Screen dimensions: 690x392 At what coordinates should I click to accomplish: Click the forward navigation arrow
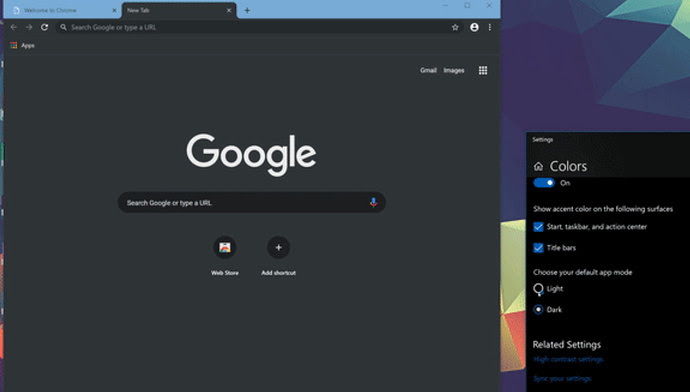pyautogui.click(x=29, y=27)
